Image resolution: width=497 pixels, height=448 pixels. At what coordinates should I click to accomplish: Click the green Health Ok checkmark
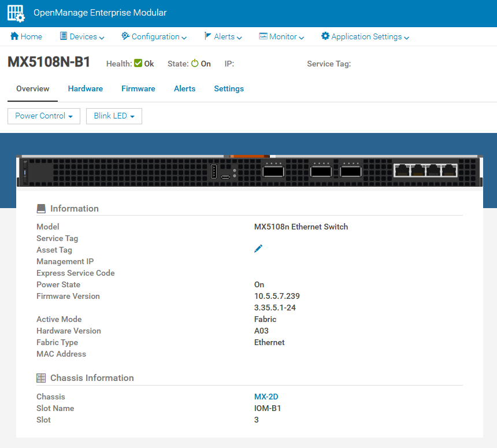pos(138,64)
